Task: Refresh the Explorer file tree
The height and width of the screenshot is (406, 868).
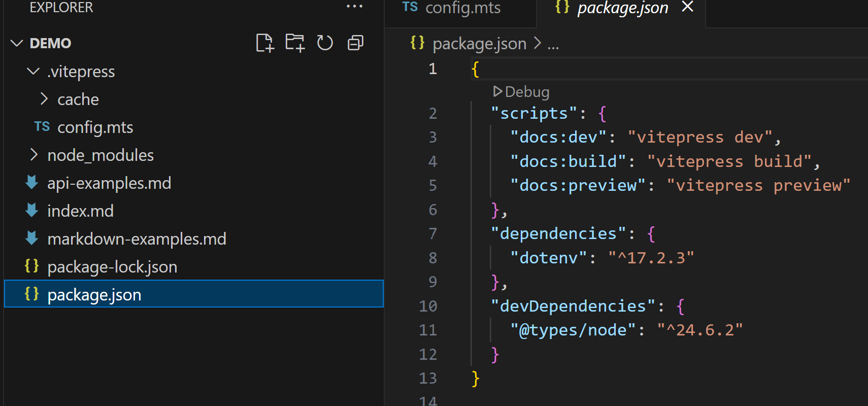Action: coord(325,43)
